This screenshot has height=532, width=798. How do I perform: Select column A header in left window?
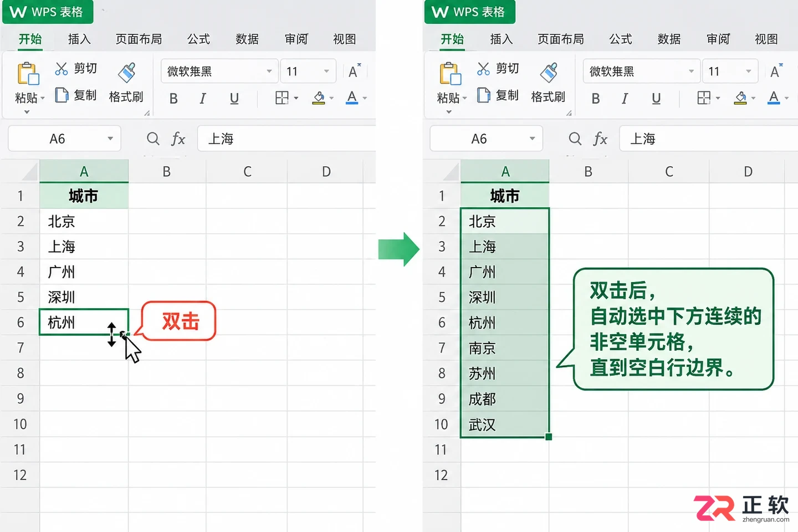coord(84,171)
